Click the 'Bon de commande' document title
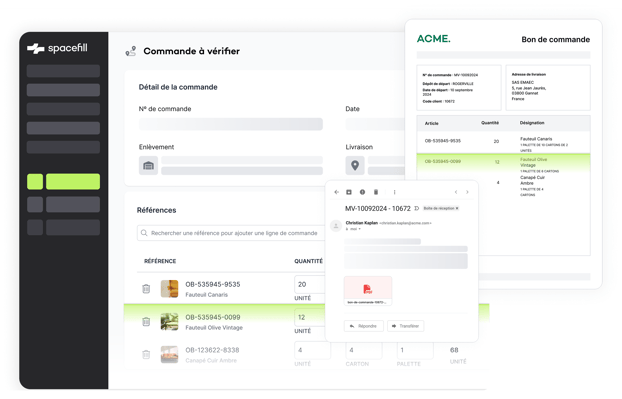Image resolution: width=622 pixels, height=399 pixels. tap(555, 40)
